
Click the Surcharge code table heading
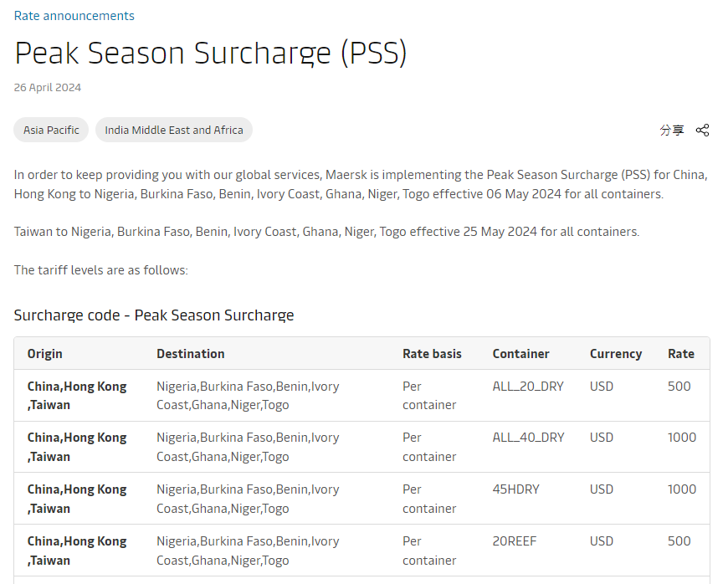click(x=154, y=315)
